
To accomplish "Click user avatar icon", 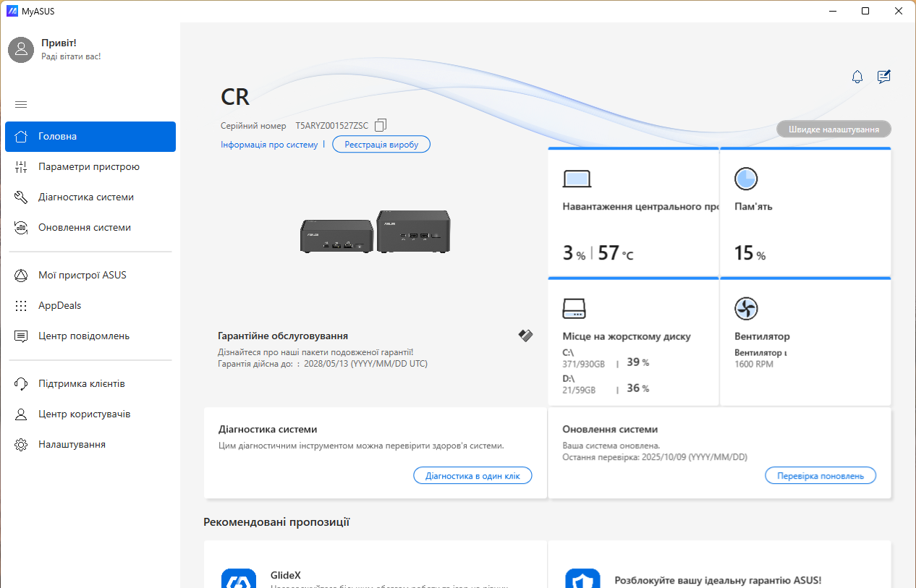I will click(21, 49).
